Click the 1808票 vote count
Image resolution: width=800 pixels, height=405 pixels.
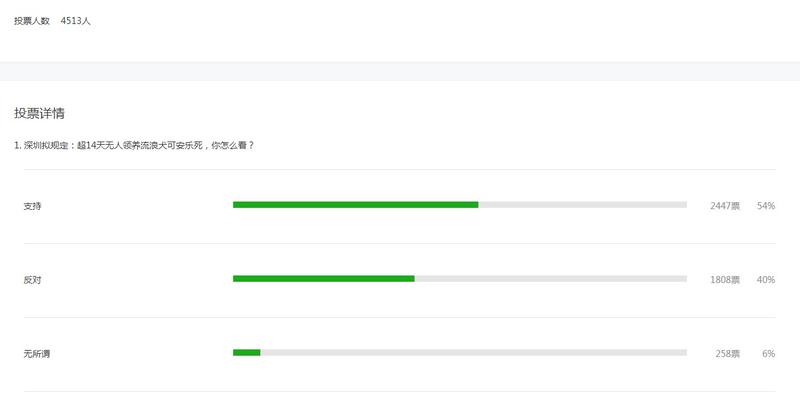tap(724, 280)
